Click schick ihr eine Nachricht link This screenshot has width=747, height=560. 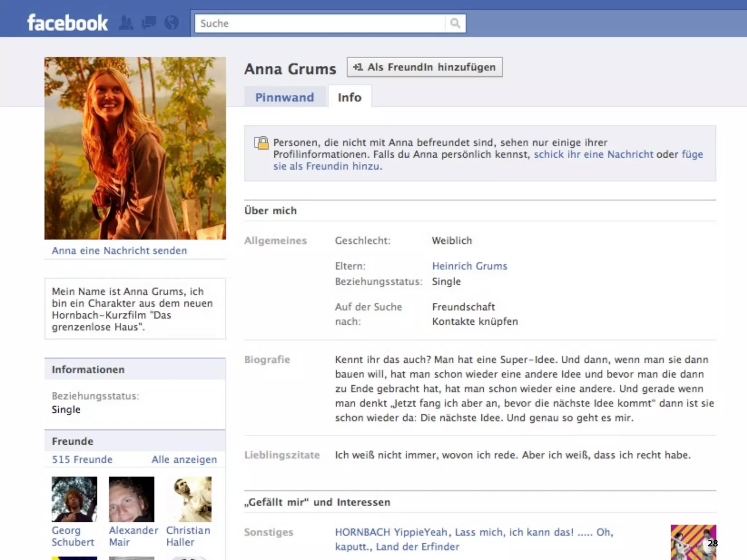pos(593,154)
